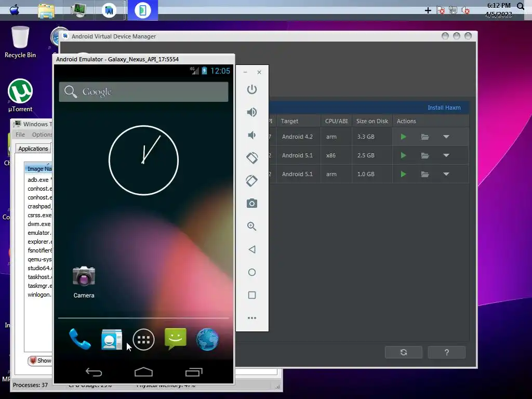Viewport: 532px width, 399px height.
Task: Select dwm.exe process in Task Manager
Action: coord(38,224)
